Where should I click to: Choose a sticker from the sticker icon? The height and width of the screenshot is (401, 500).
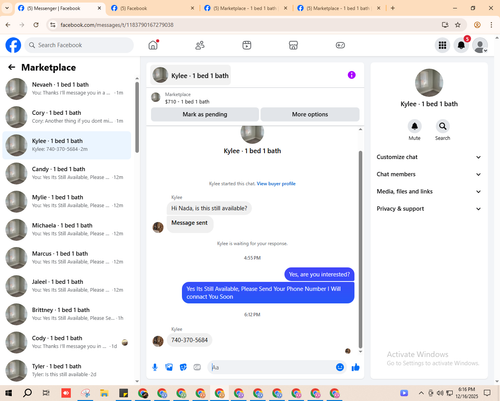183,367
